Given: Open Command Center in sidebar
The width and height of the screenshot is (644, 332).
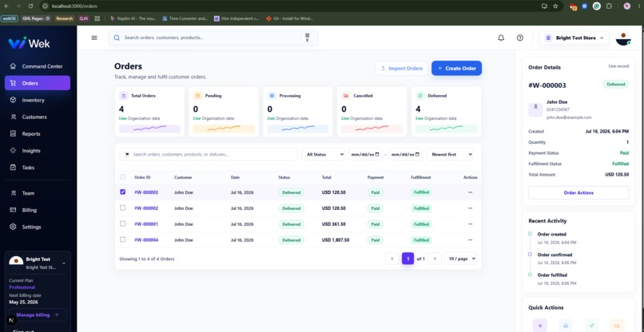Looking at the screenshot, I should point(38,66).
